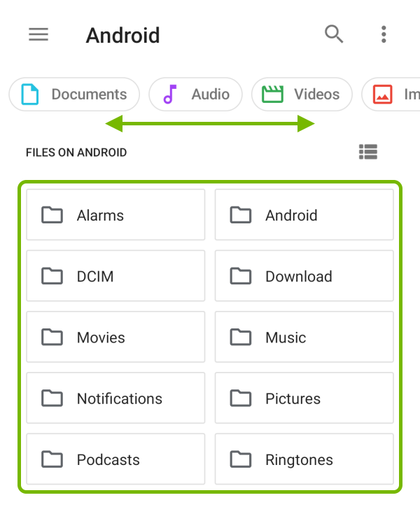This screenshot has height=514, width=420.
Task: Filter by Images chip
Action: click(391, 95)
